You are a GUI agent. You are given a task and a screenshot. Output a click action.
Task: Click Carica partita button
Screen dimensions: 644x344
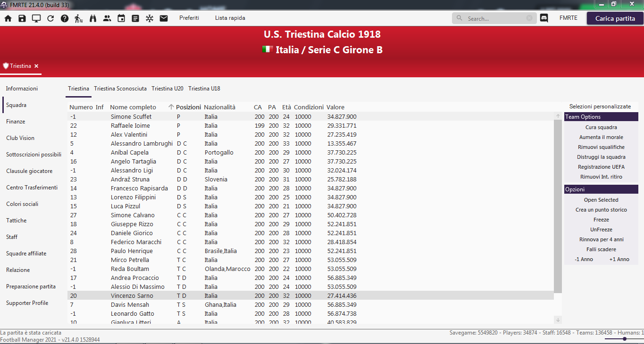[x=615, y=18]
